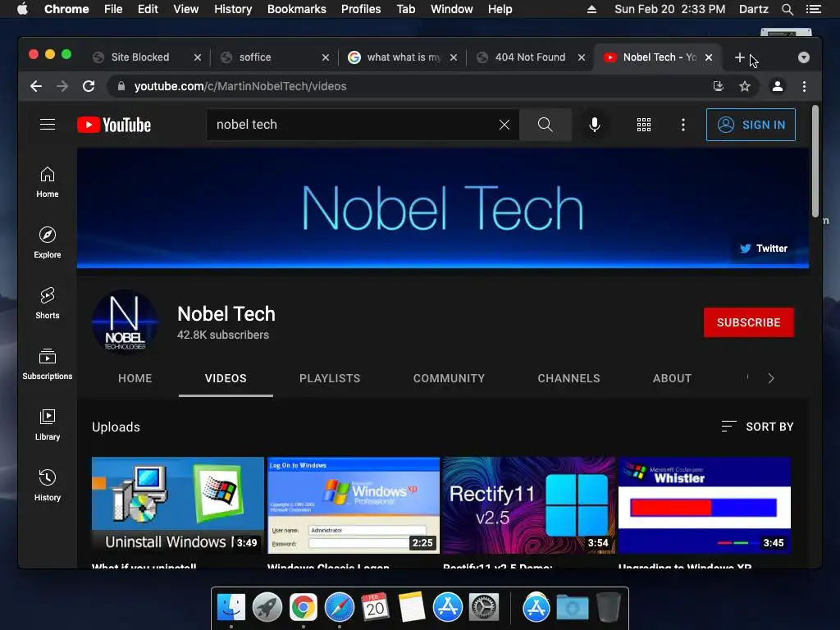Open the Nobel Tech channel avatar

(125, 322)
